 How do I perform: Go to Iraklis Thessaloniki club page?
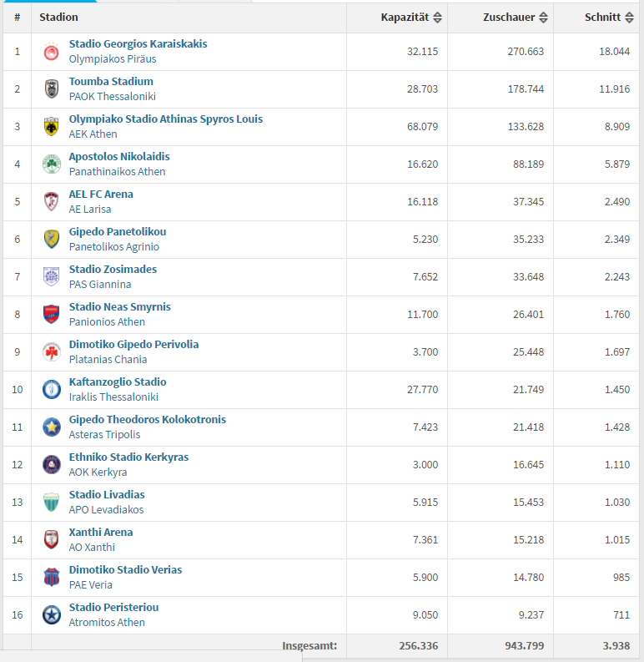coord(113,397)
